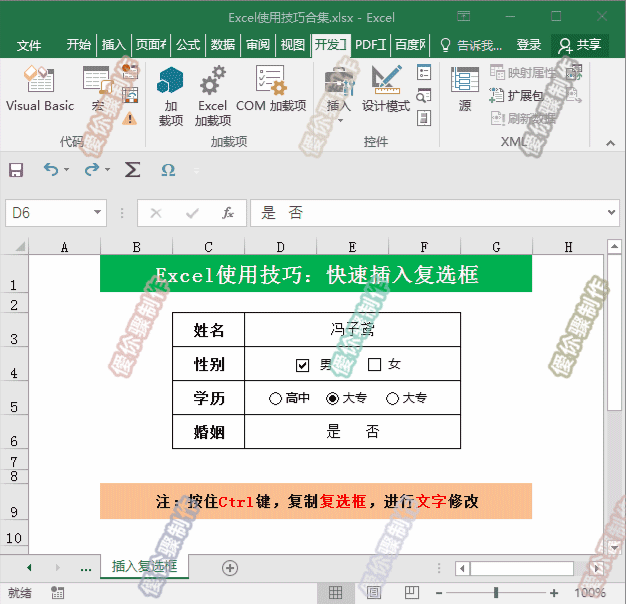Click 登录 to sign in
626x604 pixels.
click(x=529, y=45)
